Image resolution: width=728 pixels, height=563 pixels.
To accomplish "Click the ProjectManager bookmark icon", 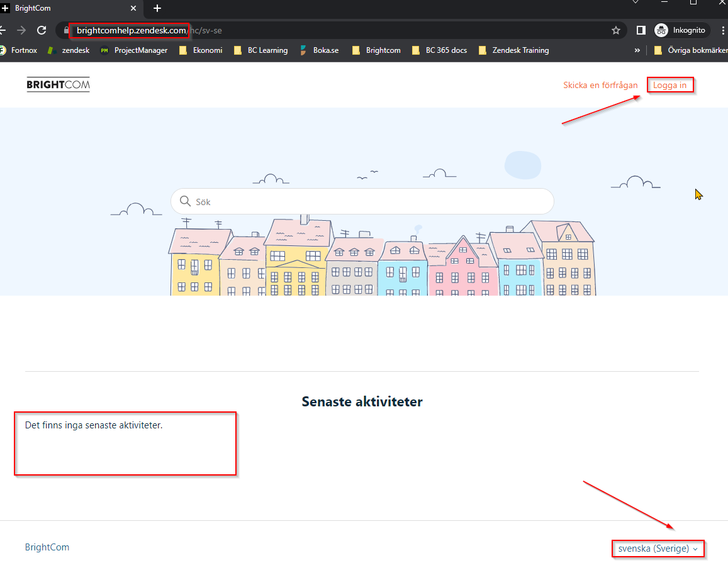I will coord(104,50).
